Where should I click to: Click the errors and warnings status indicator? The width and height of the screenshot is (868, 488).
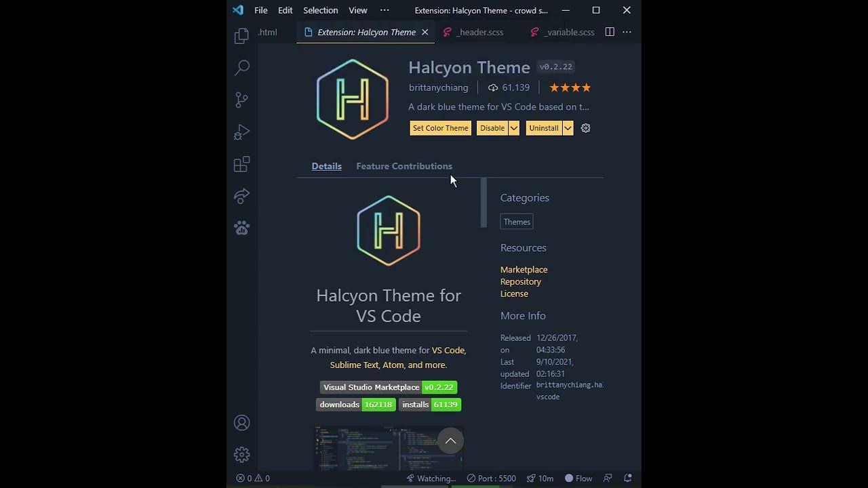(x=253, y=478)
